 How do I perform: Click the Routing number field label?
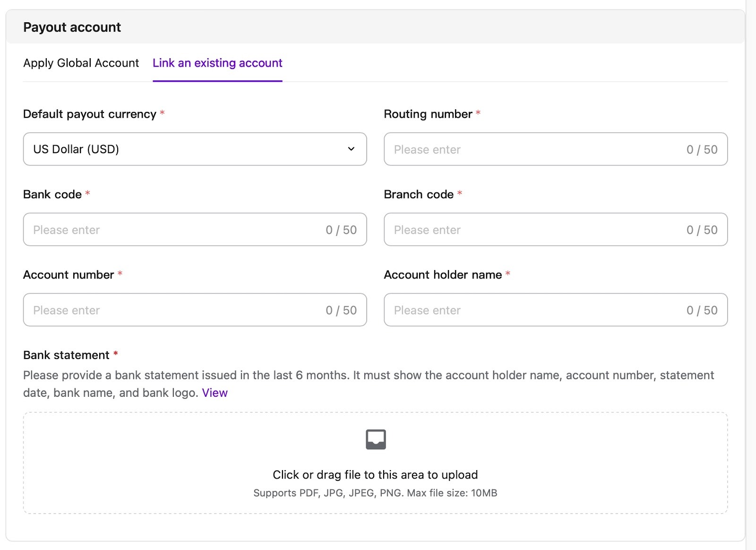(x=428, y=114)
